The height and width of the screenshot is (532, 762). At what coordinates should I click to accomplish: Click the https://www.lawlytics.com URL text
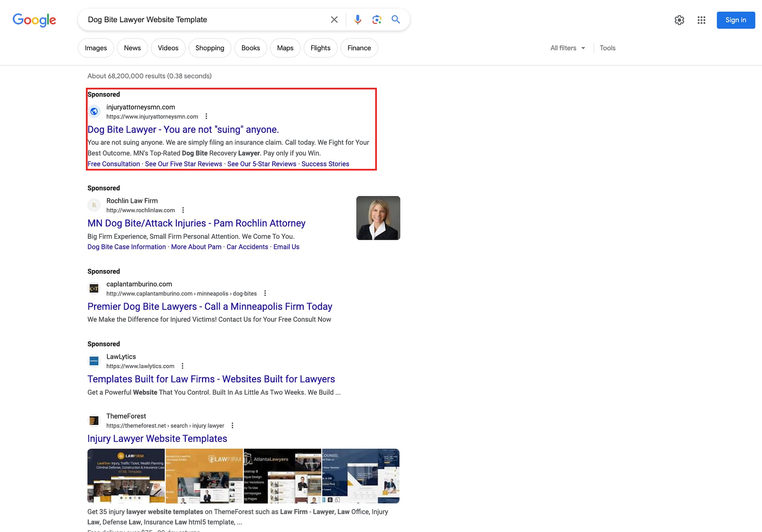140,366
